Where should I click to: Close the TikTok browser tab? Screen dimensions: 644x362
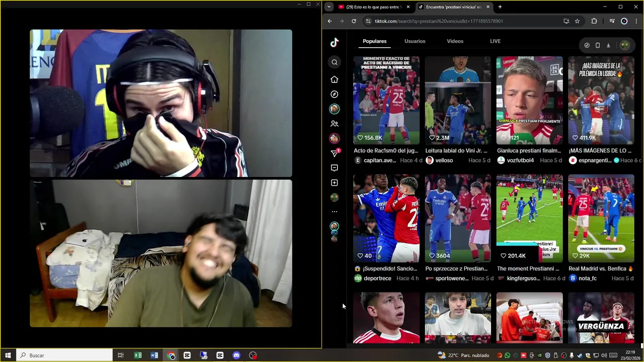click(x=488, y=7)
